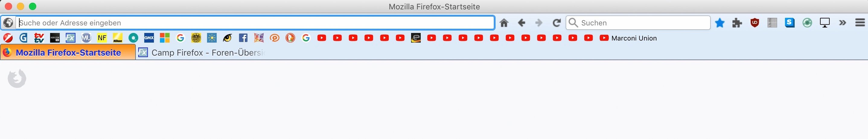Screen dimensions: 868x139
Task: Show site identity globe in address bar
Action: (x=8, y=23)
